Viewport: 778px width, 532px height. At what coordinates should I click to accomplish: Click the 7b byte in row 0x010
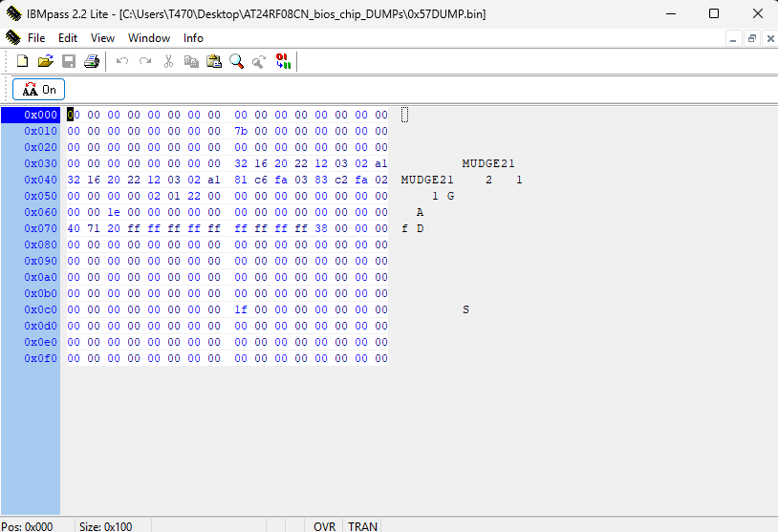pyautogui.click(x=241, y=132)
